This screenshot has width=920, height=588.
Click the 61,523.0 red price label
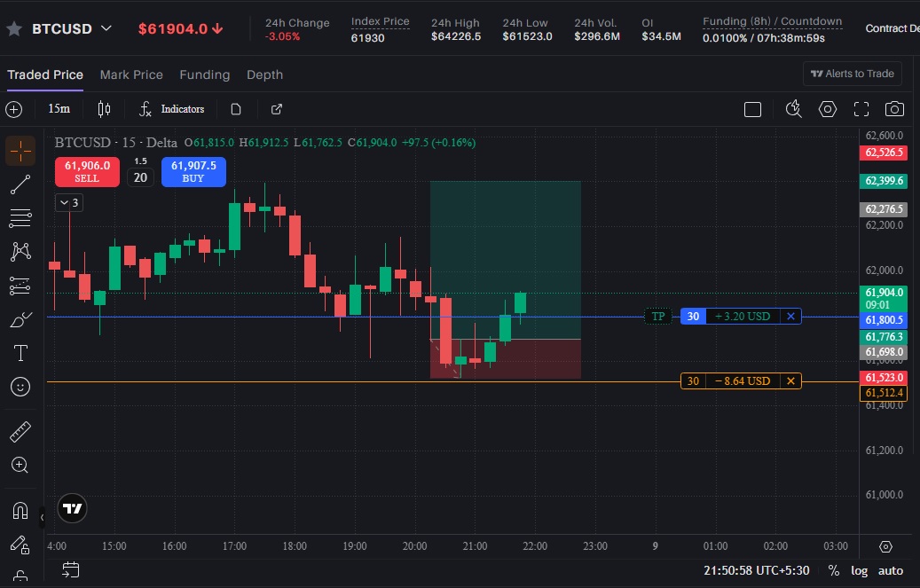click(x=884, y=377)
